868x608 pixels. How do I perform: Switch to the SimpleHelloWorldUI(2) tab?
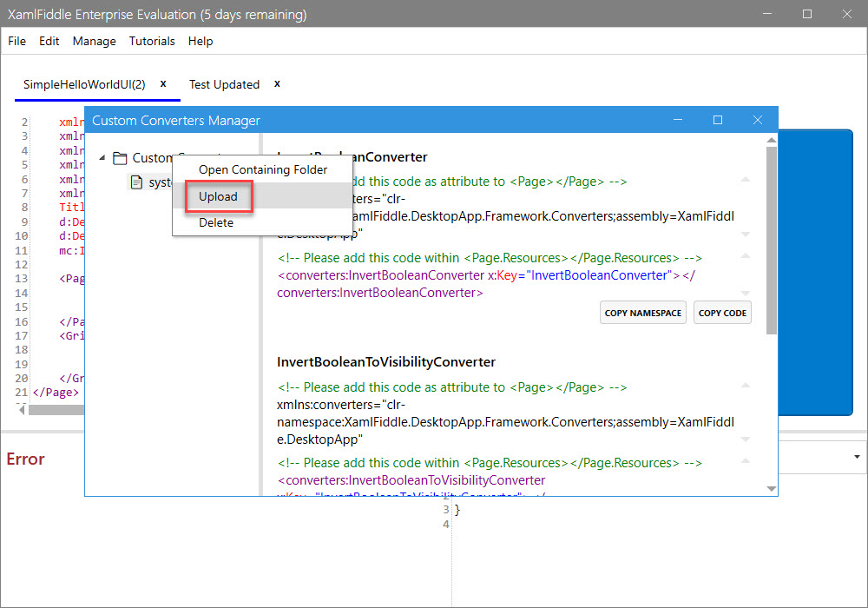84,84
